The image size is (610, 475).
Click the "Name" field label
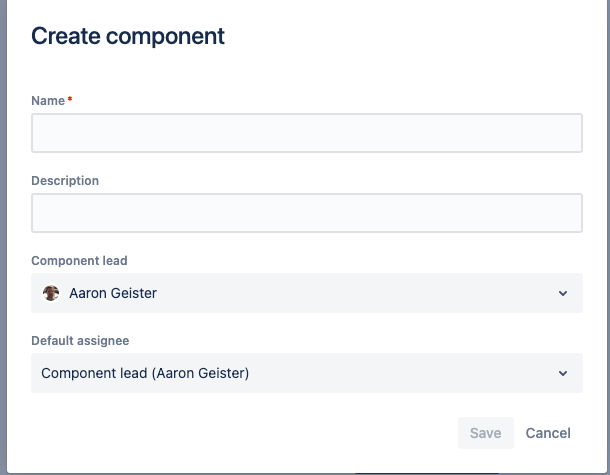pos(48,101)
